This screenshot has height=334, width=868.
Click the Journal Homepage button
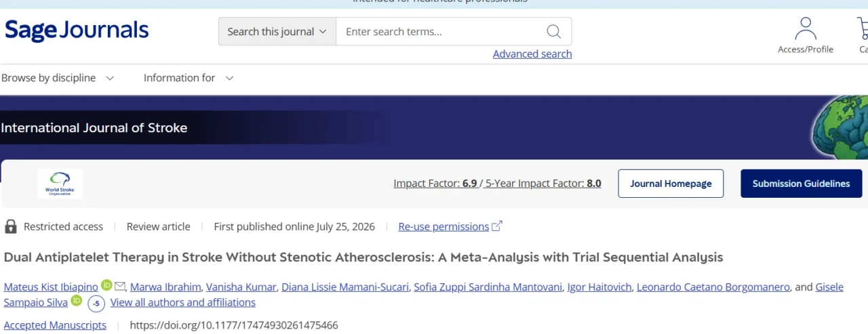tap(671, 184)
